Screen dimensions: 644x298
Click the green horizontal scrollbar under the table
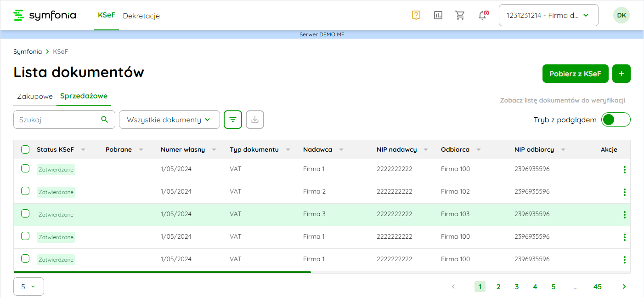(162, 272)
